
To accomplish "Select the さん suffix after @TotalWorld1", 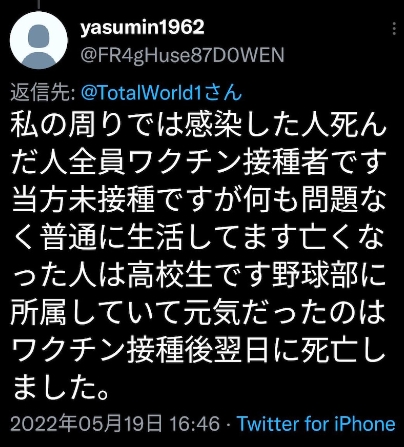I will (x=223, y=92).
